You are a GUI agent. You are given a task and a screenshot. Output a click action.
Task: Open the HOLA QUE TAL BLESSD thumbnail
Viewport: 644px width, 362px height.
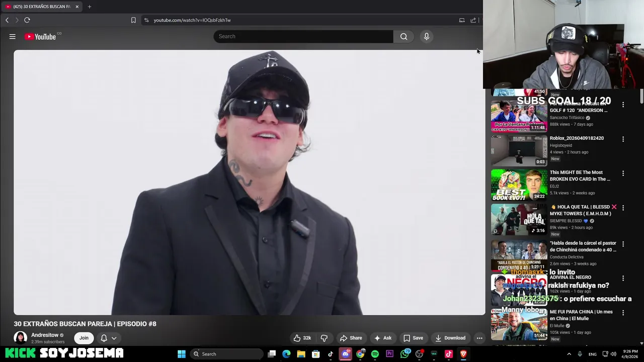pyautogui.click(x=519, y=219)
